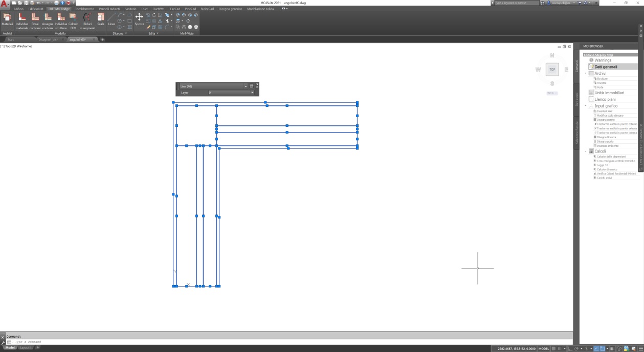Image resolution: width=644 pixels, height=352 pixels.
Task: Collapse the Archivi tree node
Action: [586, 73]
